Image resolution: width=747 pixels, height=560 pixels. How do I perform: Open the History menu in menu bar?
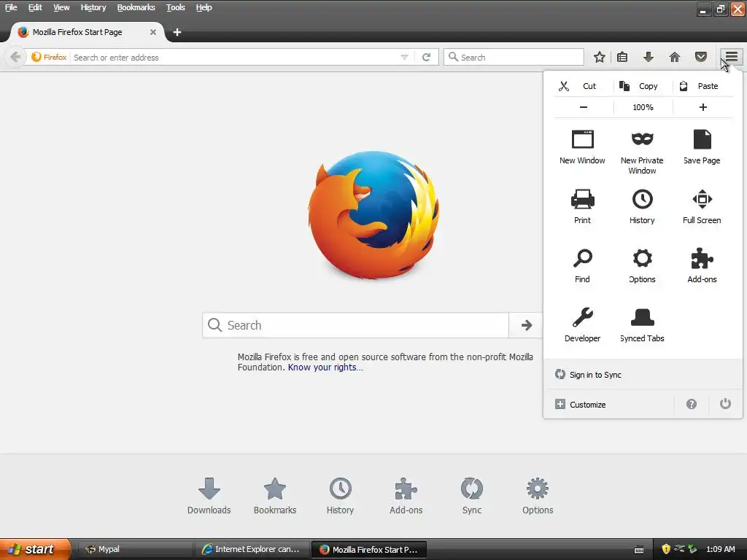[x=93, y=7]
